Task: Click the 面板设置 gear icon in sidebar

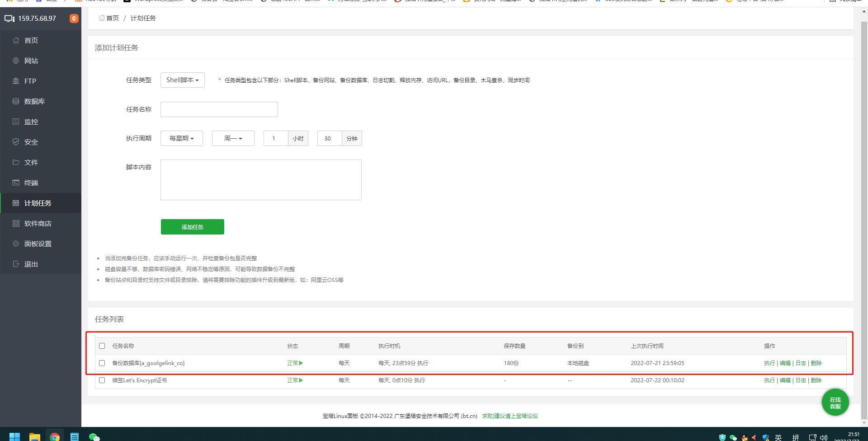Action: (16, 244)
